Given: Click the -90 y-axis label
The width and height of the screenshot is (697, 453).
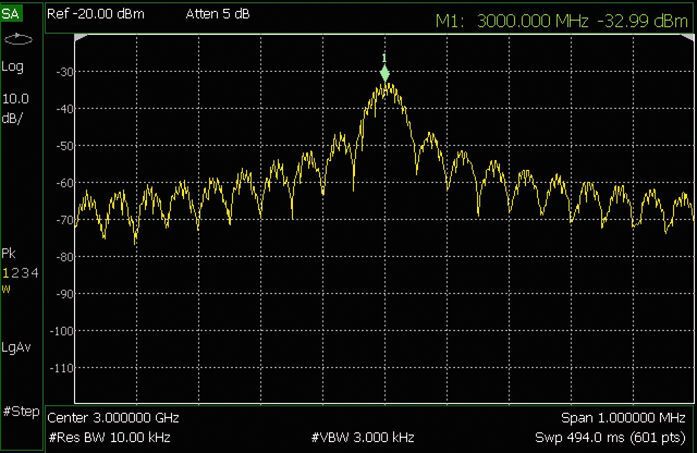Looking at the screenshot, I should coord(65,294).
